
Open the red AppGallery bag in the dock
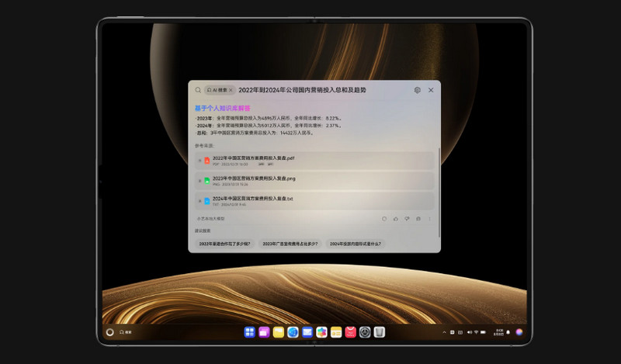tap(351, 332)
